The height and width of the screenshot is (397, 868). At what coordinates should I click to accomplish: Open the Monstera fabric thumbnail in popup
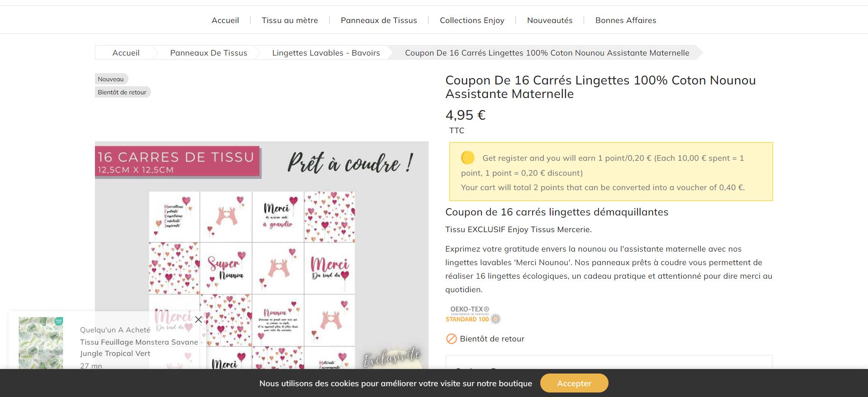(x=41, y=342)
